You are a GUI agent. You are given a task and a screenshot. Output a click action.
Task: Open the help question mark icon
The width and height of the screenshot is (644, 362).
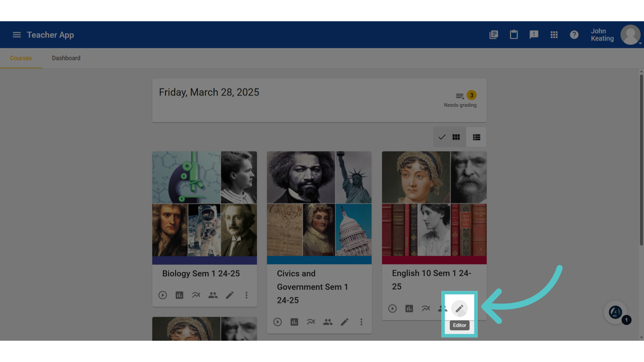574,35
